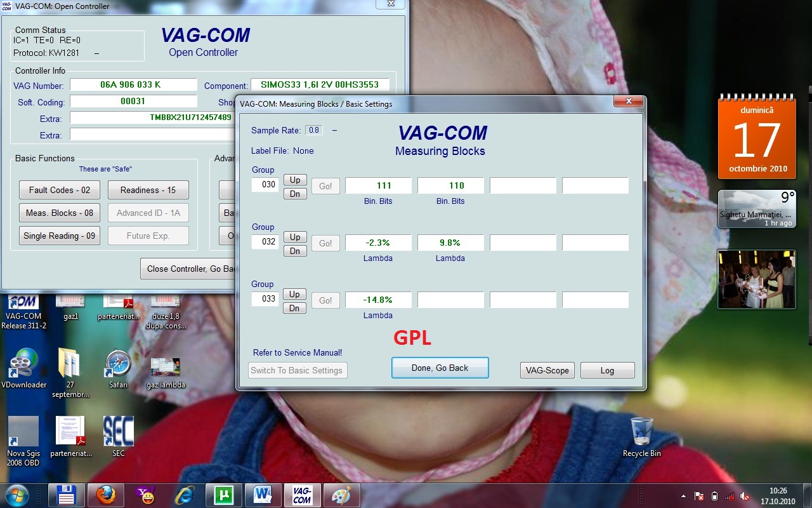Click the Go! button for group 032
The width and height of the screenshot is (812, 508).
tap(325, 243)
